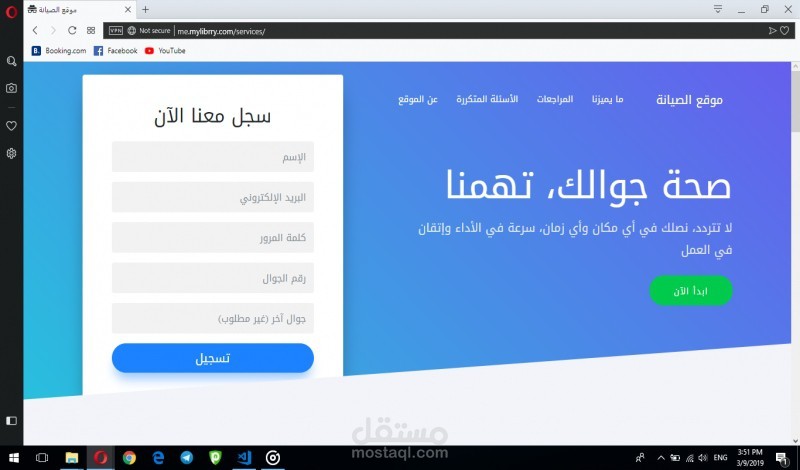Open YouTube bookmark
The width and height of the screenshot is (800, 470).
click(x=165, y=51)
